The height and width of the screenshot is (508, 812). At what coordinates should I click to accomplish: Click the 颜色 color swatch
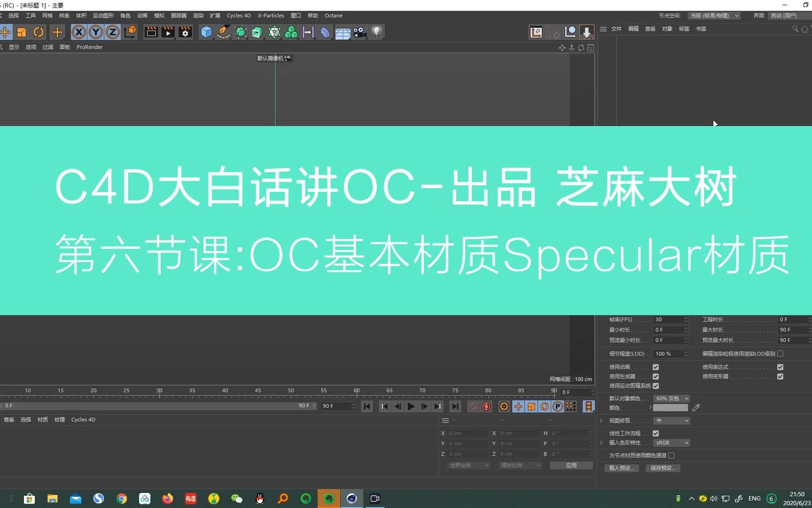pyautogui.click(x=670, y=408)
